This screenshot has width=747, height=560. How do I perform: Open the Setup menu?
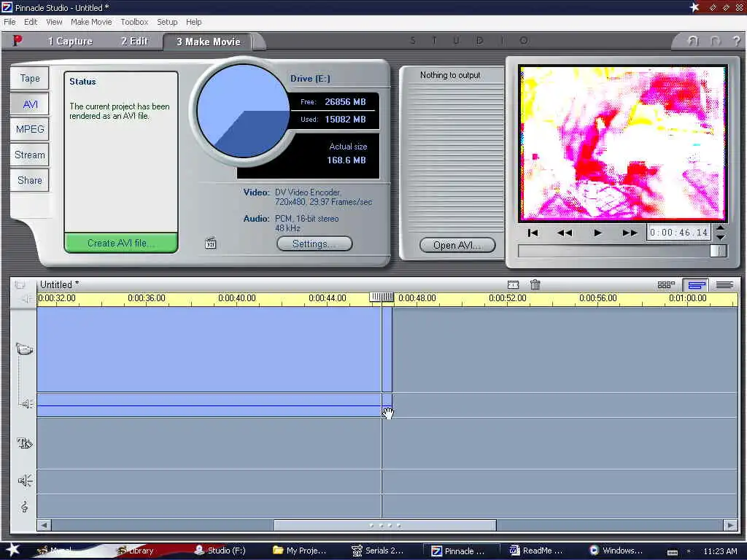click(167, 22)
